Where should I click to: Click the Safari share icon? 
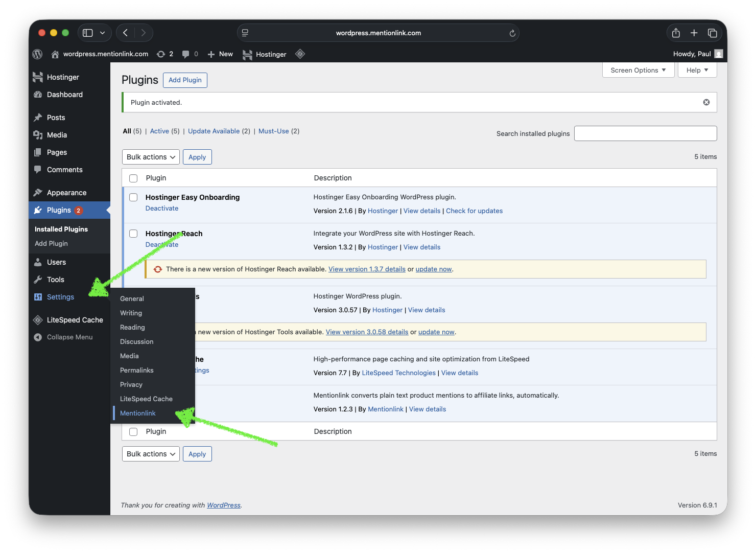676,33
